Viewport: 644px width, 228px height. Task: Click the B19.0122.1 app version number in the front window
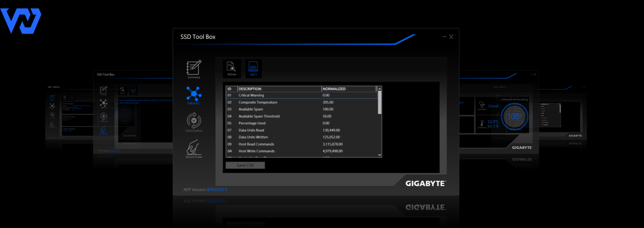(217, 190)
